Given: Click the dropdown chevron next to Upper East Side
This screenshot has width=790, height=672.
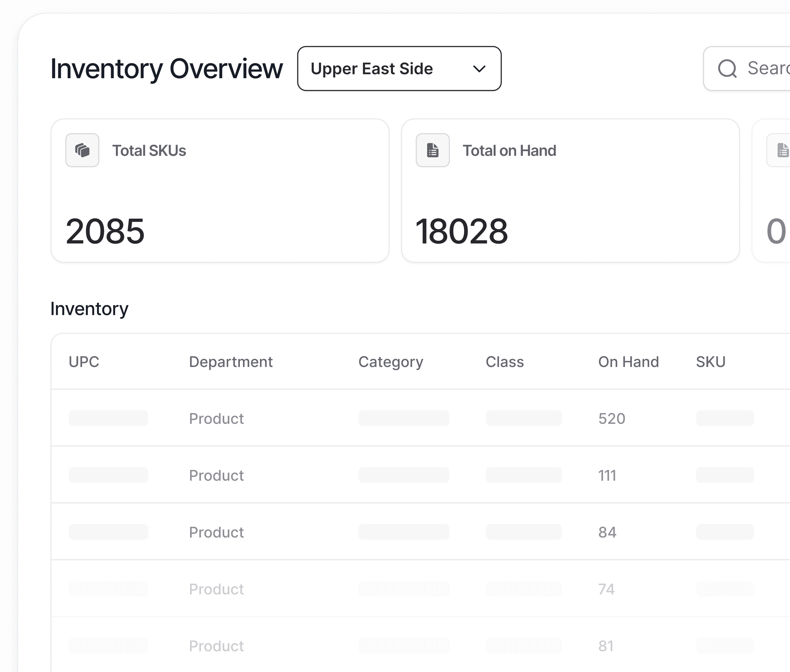Looking at the screenshot, I should [479, 69].
